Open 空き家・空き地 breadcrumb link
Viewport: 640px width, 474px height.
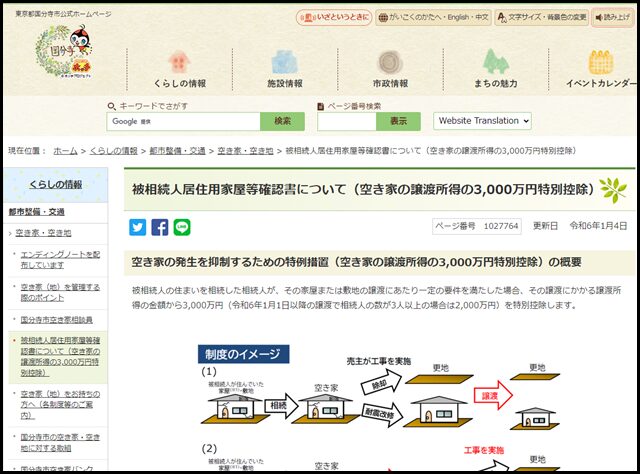click(245, 151)
